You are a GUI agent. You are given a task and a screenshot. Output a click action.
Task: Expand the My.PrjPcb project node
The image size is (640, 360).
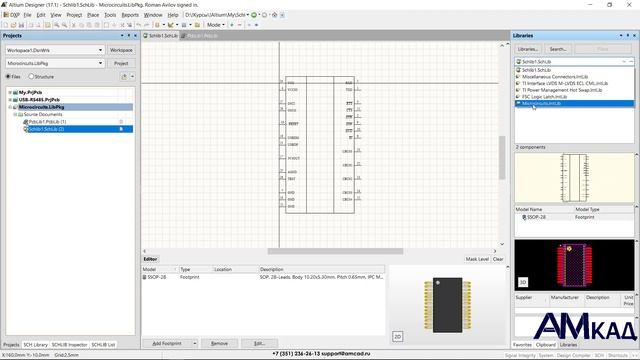tap(10, 93)
